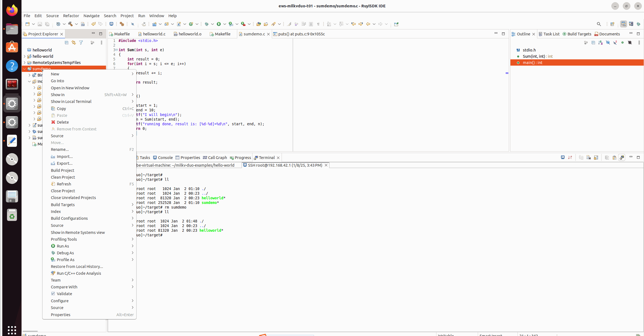
Task: Sort the Outline alphabetically
Action: tap(600, 43)
